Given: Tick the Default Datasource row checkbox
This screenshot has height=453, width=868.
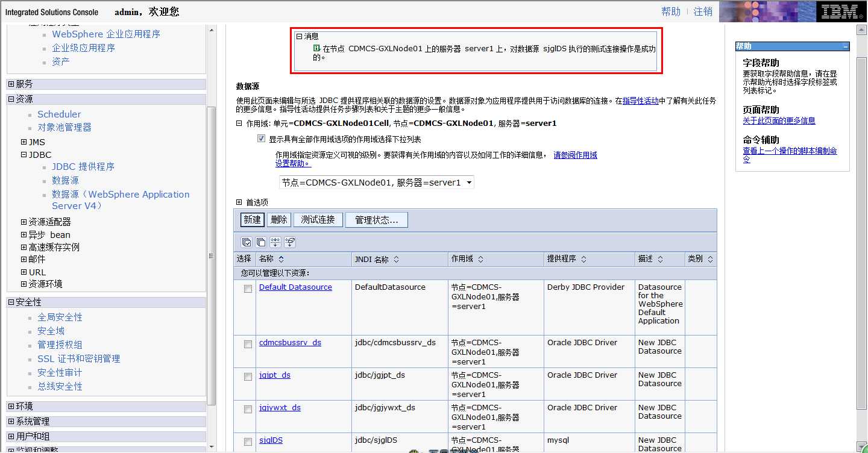Looking at the screenshot, I should click(248, 289).
